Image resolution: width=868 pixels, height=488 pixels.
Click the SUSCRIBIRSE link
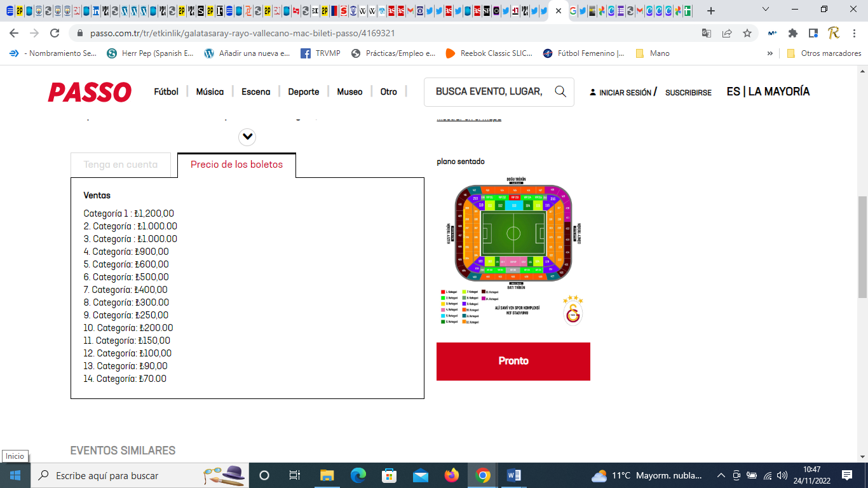pos(688,93)
